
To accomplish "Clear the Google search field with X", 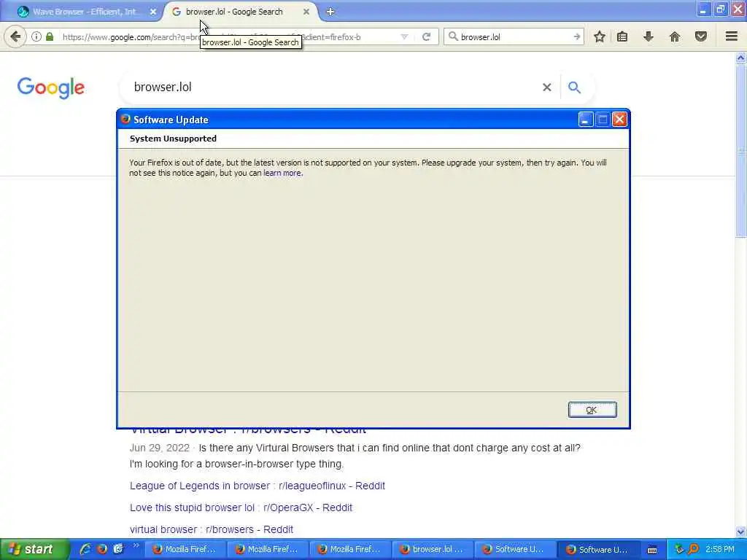I will [547, 87].
